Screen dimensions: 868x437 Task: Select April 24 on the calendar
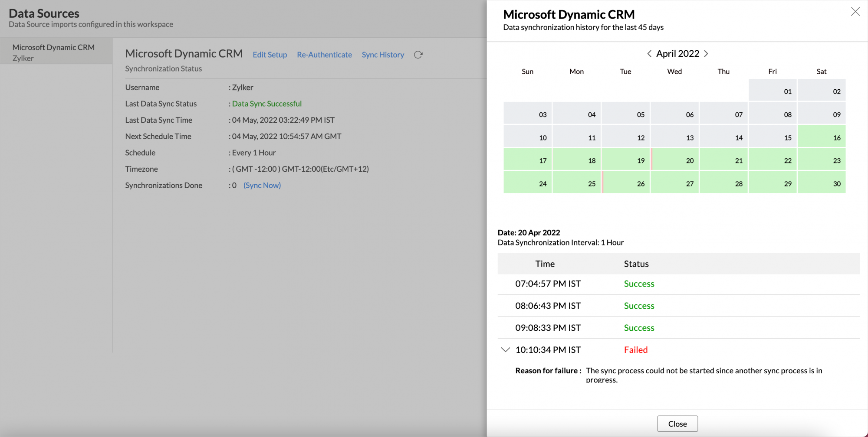coord(527,182)
